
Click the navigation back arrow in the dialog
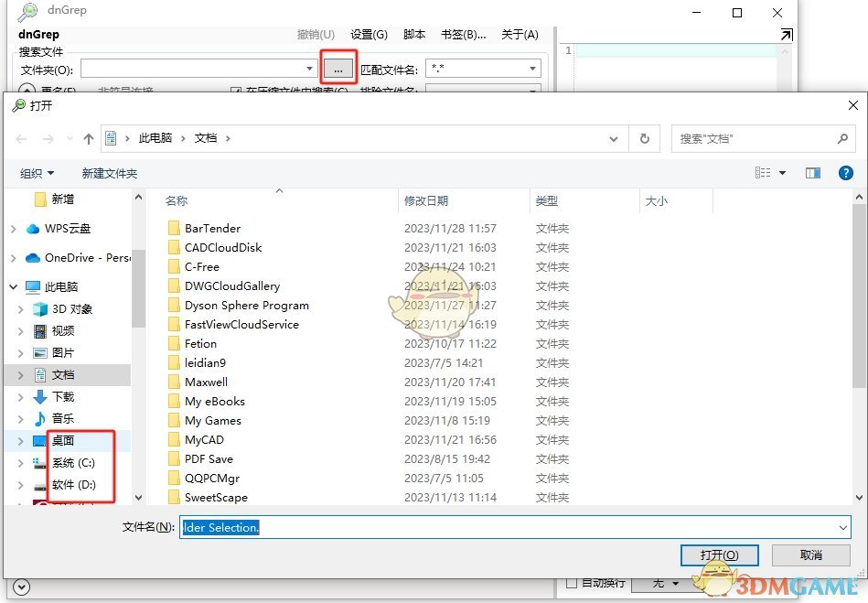pos(20,138)
